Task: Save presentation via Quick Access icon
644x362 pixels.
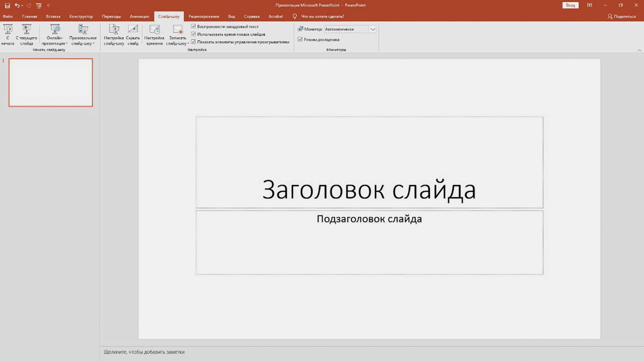Action: coord(7,5)
